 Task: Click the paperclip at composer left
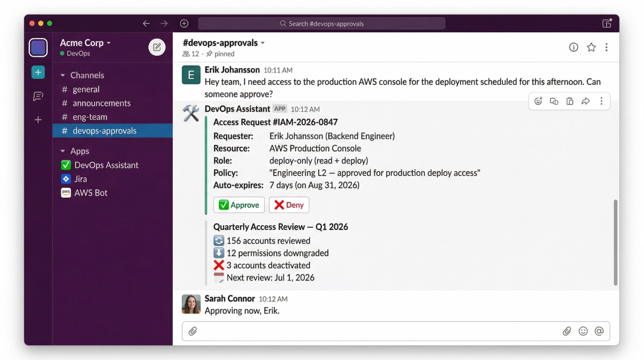193,331
